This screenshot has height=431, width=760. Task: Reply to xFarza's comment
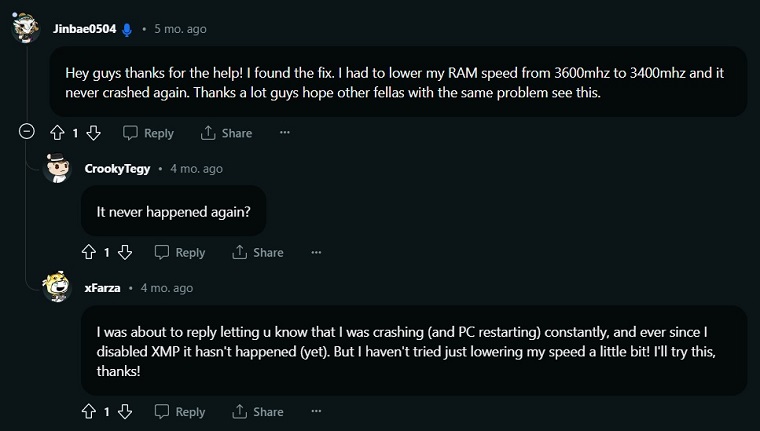pos(180,411)
